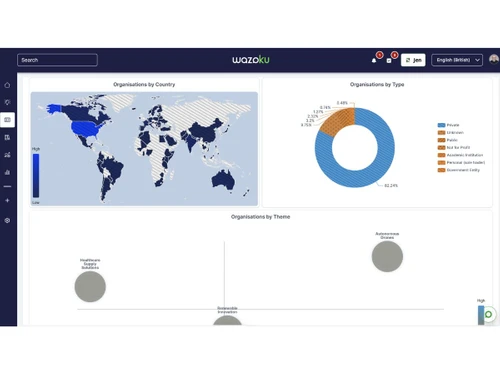Toggle the Public legend entry

tap(448, 140)
